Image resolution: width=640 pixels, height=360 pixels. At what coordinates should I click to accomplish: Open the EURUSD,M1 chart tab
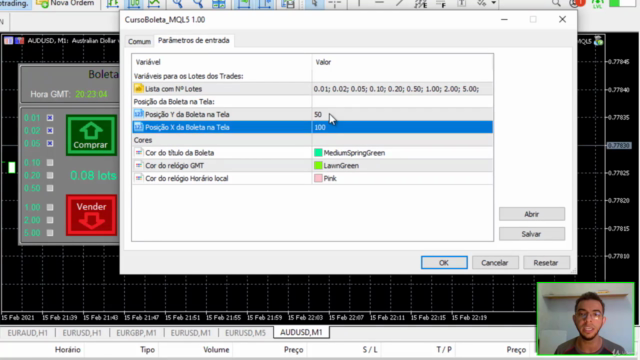(191, 333)
